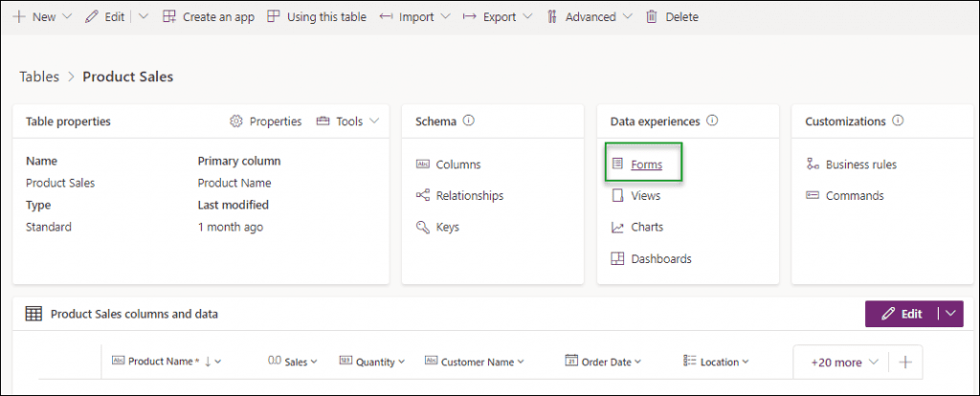Viewport: 980px width, 396px height.
Task: Click the Commands icon
Action: click(x=813, y=195)
